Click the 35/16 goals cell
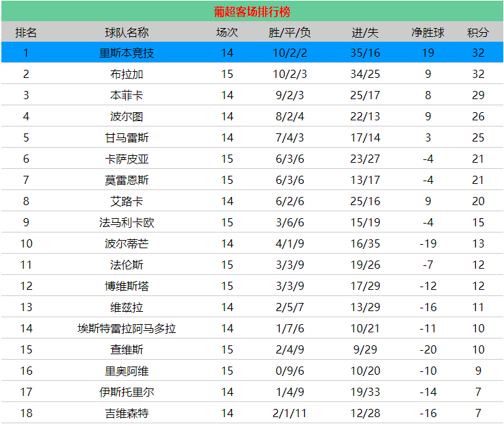Viewport: 504px width, 426px height. pyautogui.click(x=365, y=53)
